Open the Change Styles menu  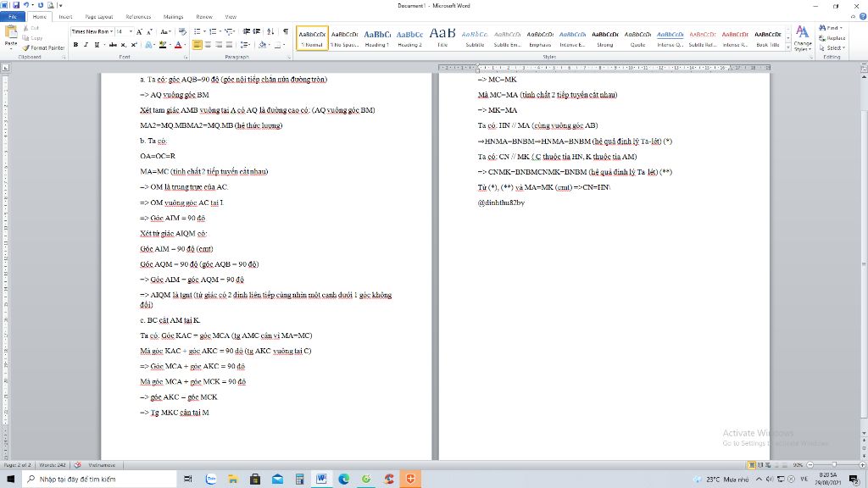(x=802, y=37)
